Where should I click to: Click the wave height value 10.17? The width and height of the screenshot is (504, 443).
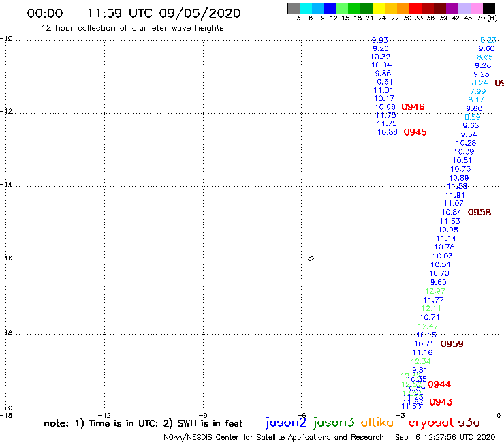(384, 98)
